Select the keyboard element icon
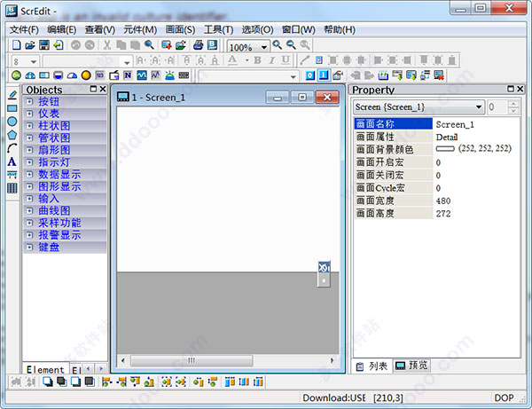Screen dimensions: 532x409 184,75
